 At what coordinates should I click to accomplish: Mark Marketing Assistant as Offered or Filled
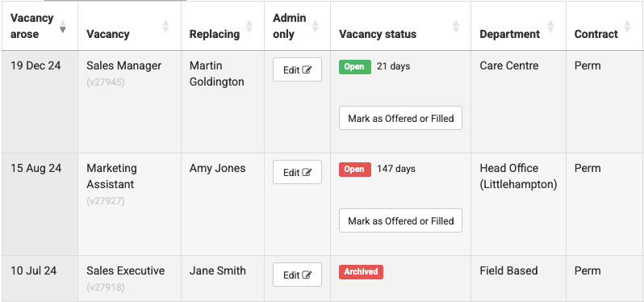(400, 220)
